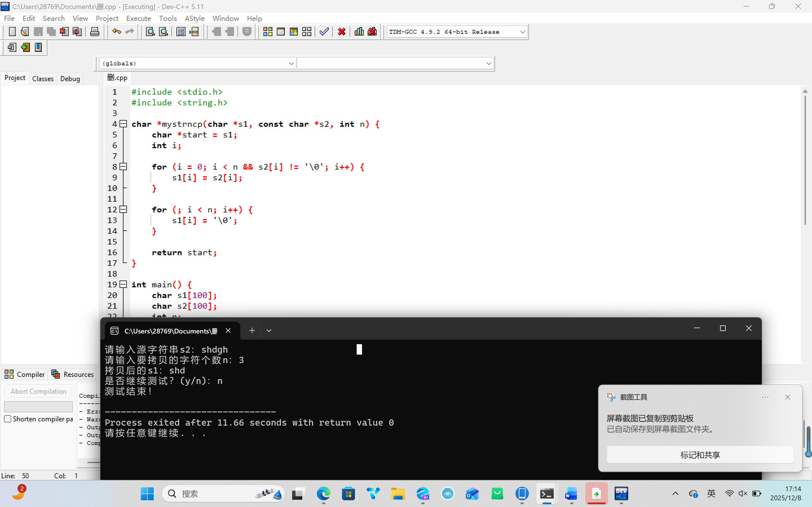Click the Insert icon with green plus
This screenshot has height=507, width=812.
click(25, 47)
